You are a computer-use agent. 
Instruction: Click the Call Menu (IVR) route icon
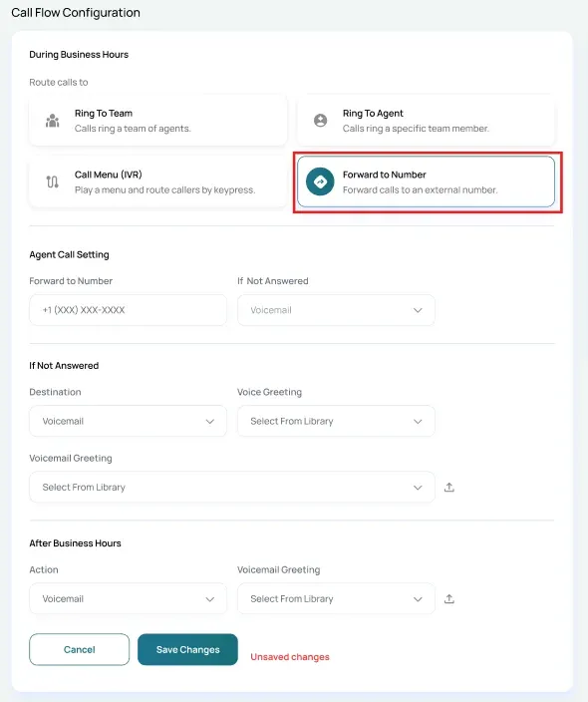pyautogui.click(x=53, y=181)
